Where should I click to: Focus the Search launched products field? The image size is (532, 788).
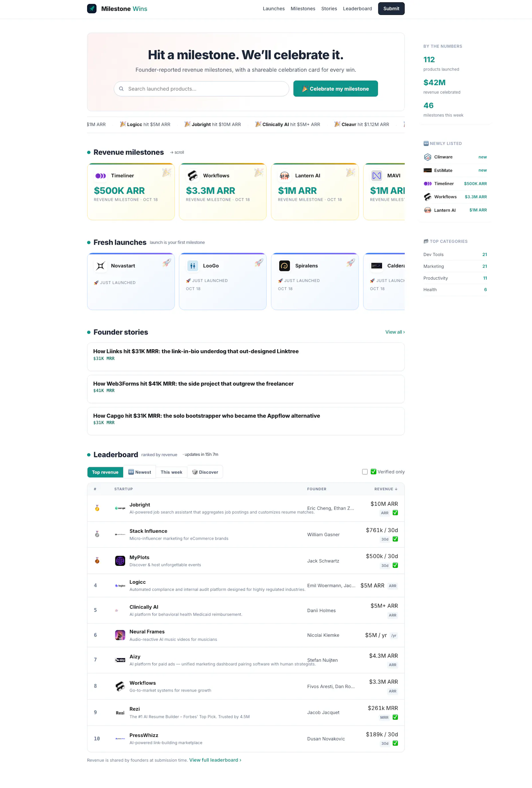click(201, 89)
